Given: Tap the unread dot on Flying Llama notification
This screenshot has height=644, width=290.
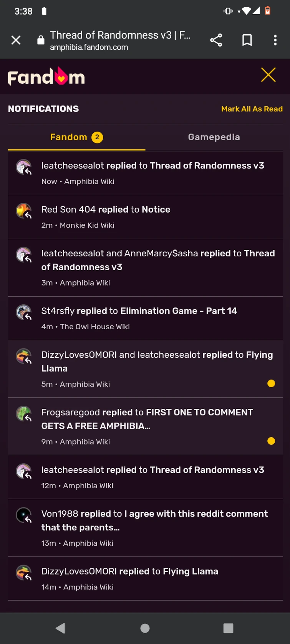Looking at the screenshot, I should click(271, 383).
